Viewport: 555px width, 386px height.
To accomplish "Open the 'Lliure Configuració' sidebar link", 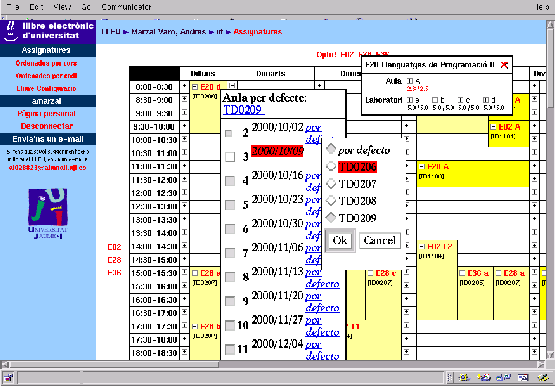I will 46,88.
